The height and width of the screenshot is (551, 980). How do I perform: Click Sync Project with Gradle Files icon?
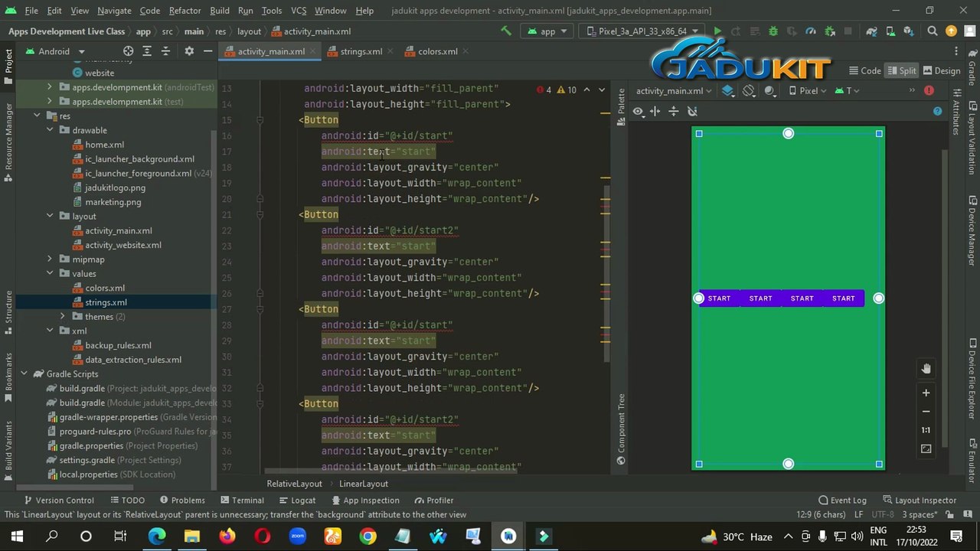(872, 31)
